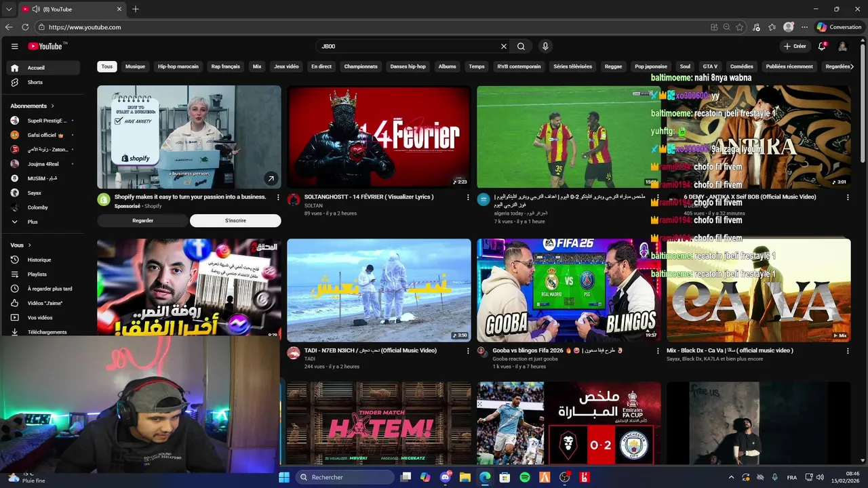This screenshot has width=868, height=488.
Task: Select the Jeux vidéo filter chip
Action: [x=286, y=66]
